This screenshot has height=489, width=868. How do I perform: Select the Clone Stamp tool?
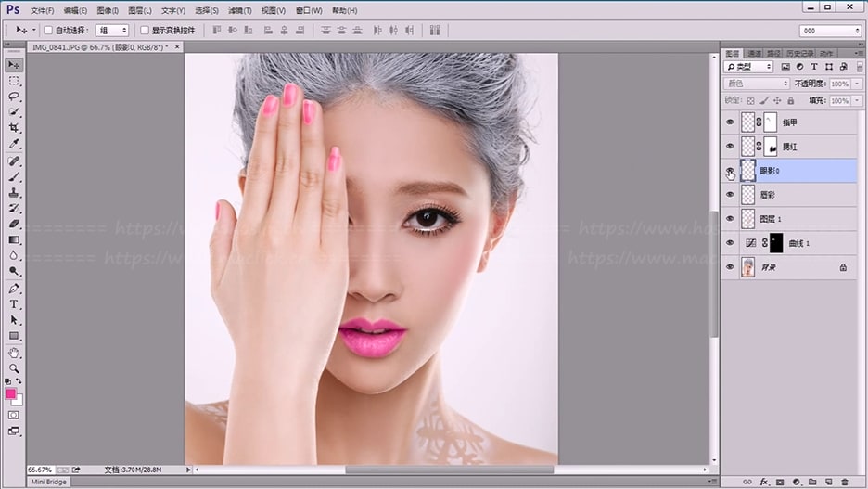click(14, 192)
